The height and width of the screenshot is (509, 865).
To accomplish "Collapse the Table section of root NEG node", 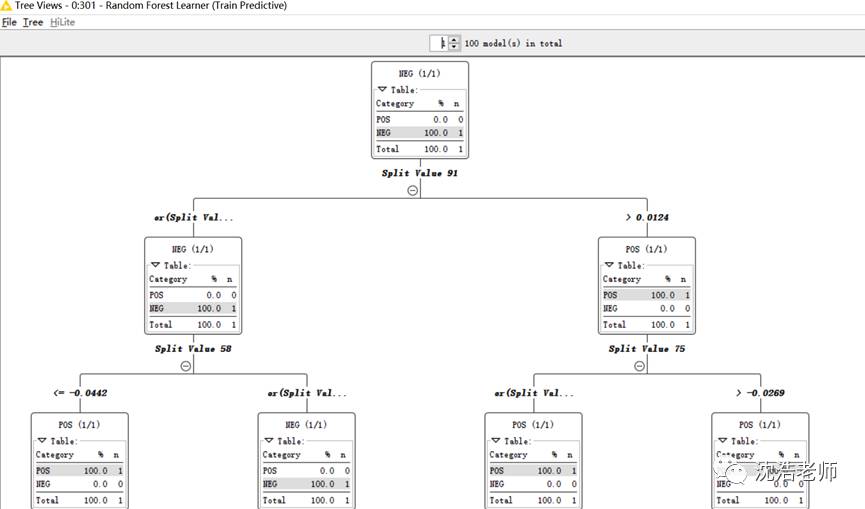I will 382,89.
